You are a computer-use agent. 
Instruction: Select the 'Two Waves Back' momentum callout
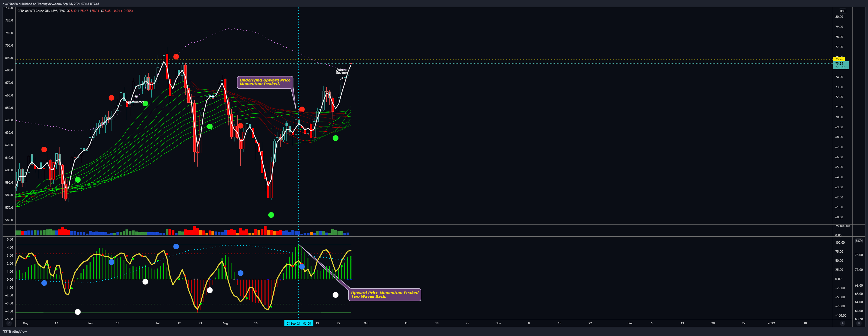(x=385, y=295)
